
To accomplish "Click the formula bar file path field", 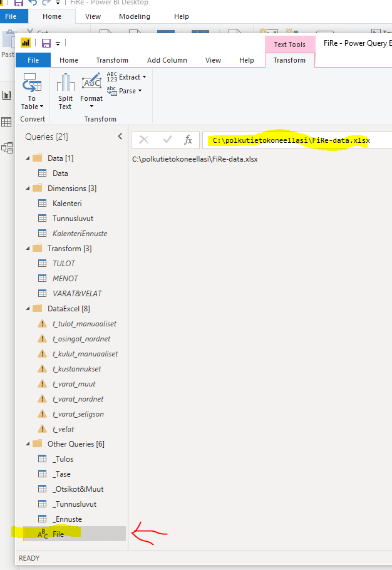I will 297,140.
